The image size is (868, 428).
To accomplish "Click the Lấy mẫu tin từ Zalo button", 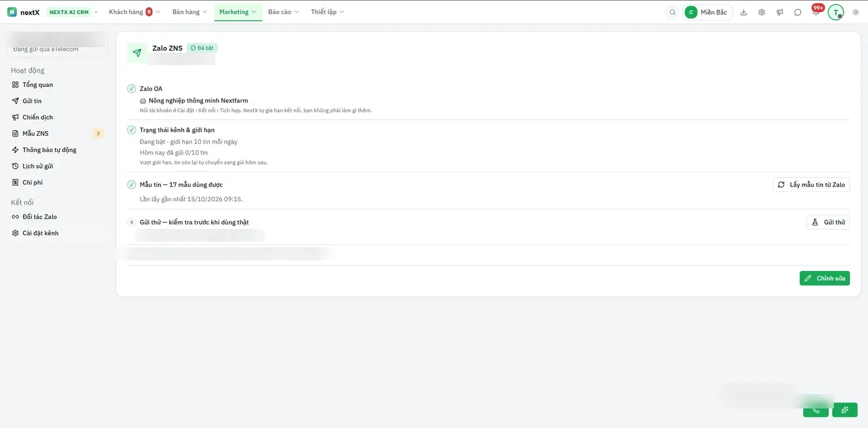I will [811, 184].
